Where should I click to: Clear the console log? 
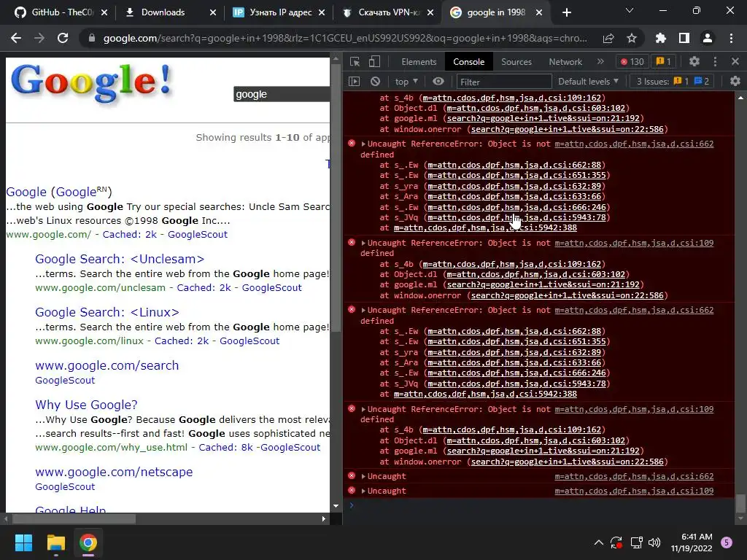[x=376, y=82]
